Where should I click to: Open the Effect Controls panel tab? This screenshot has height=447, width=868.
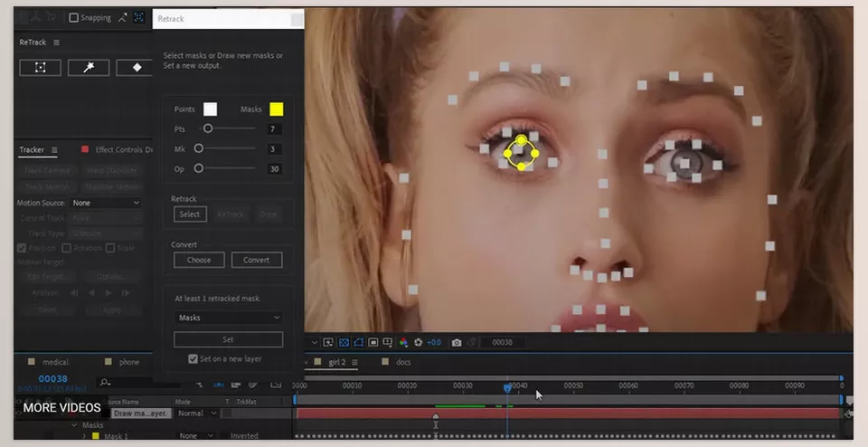[x=124, y=149]
